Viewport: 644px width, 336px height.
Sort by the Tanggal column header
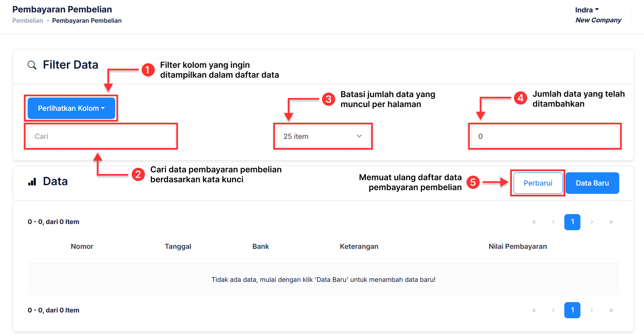178,246
